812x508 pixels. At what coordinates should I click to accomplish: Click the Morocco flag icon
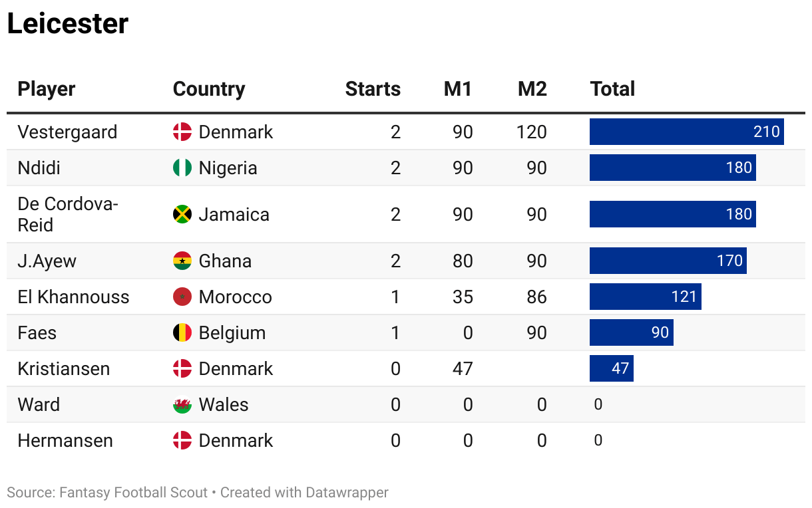point(182,297)
